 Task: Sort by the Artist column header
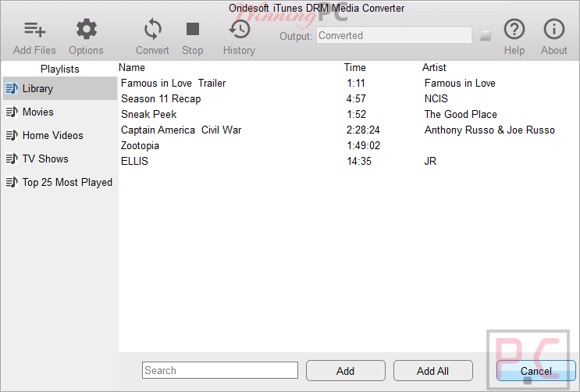pos(434,67)
